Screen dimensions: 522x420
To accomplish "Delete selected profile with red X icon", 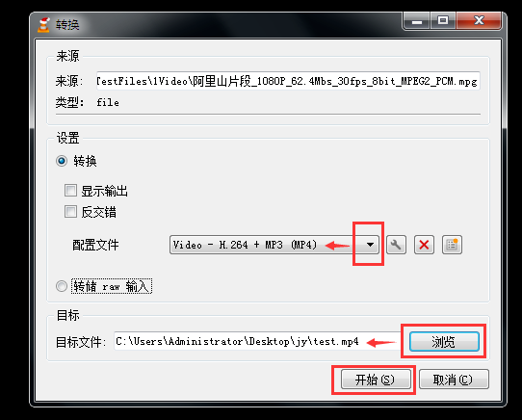I will click(424, 245).
